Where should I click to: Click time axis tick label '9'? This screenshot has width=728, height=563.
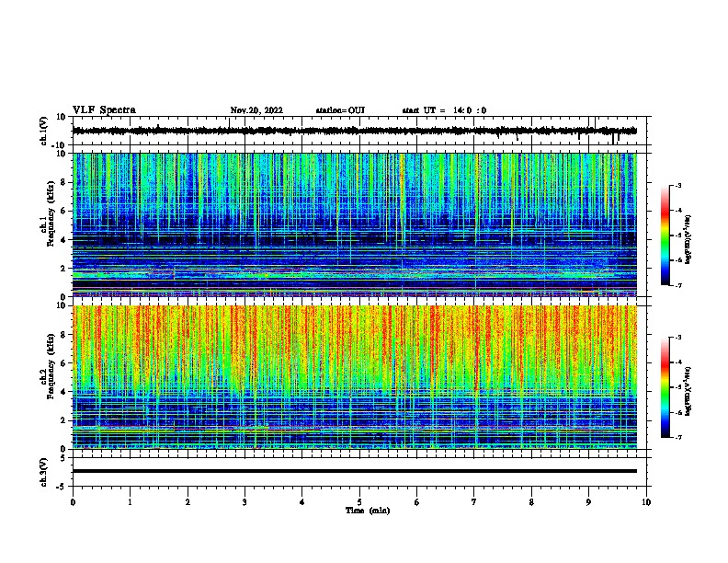pos(588,502)
